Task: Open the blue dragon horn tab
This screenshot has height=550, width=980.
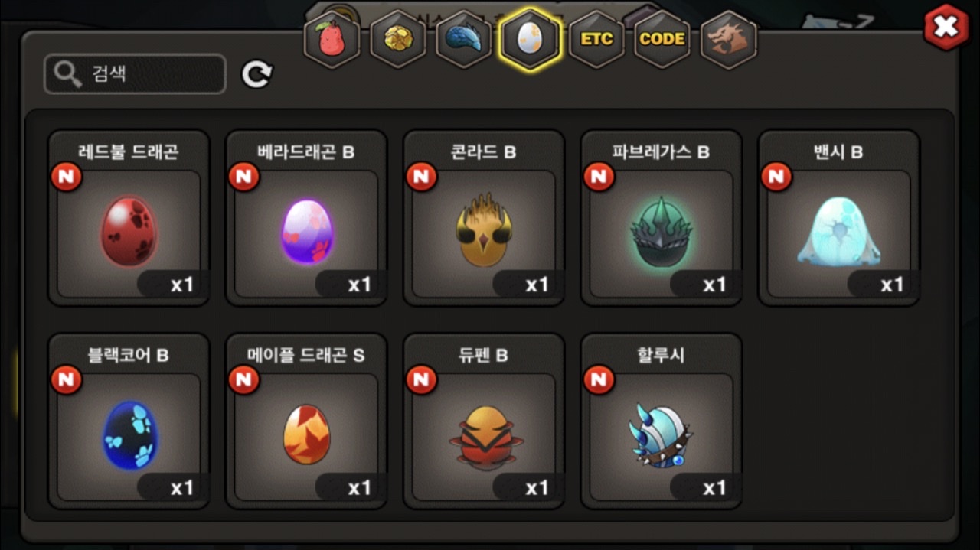Action: pyautogui.click(x=464, y=39)
